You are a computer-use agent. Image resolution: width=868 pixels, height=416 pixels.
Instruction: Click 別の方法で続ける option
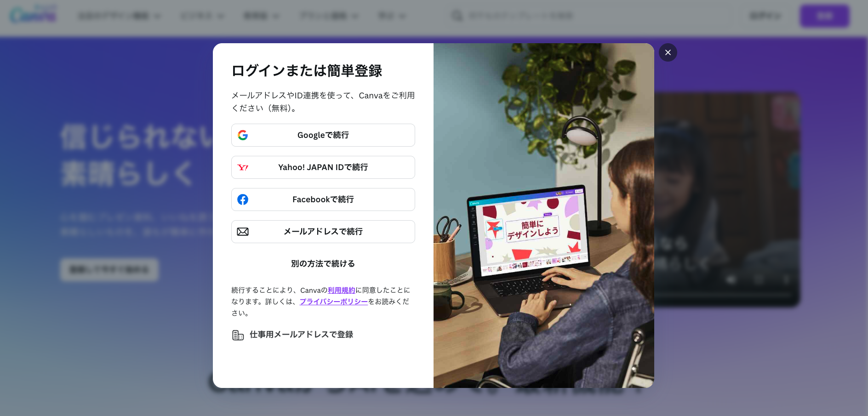point(323,264)
